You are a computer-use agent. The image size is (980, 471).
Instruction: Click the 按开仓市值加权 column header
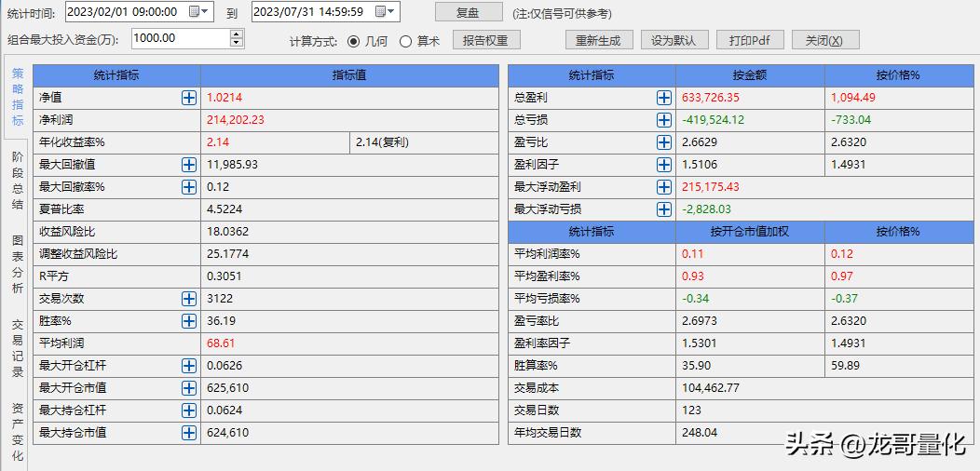pos(750,232)
